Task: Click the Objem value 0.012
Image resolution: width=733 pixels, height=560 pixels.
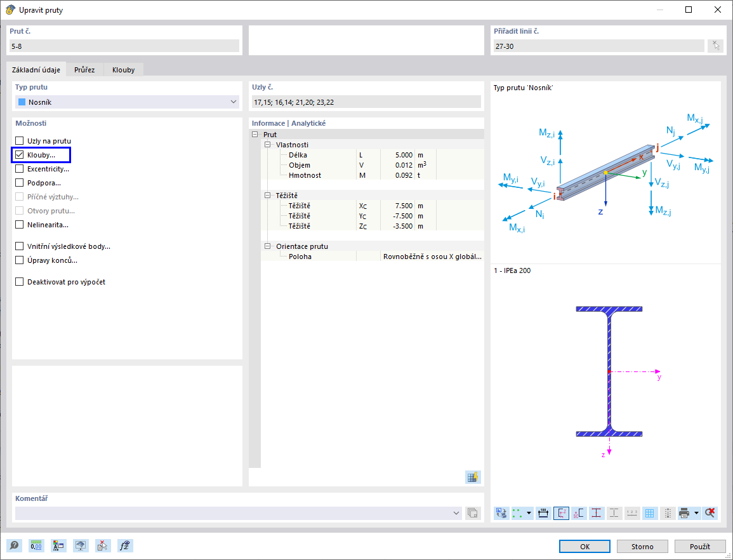Action: pos(404,165)
